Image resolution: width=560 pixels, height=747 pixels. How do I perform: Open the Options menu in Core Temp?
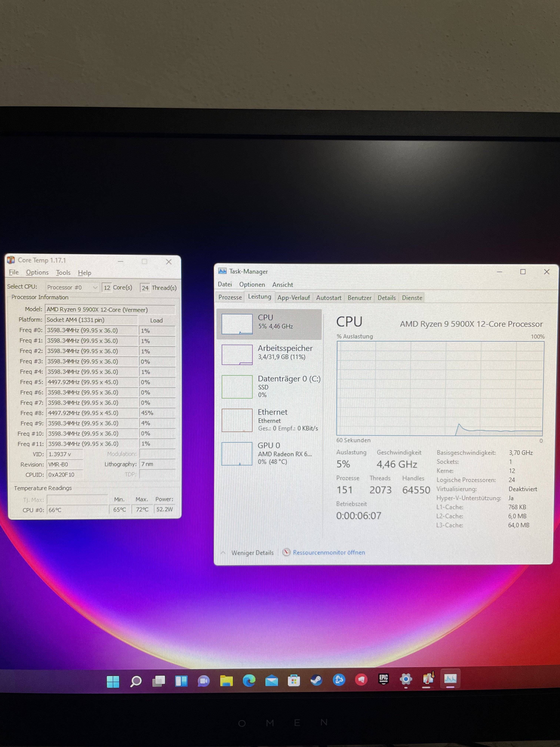click(37, 273)
